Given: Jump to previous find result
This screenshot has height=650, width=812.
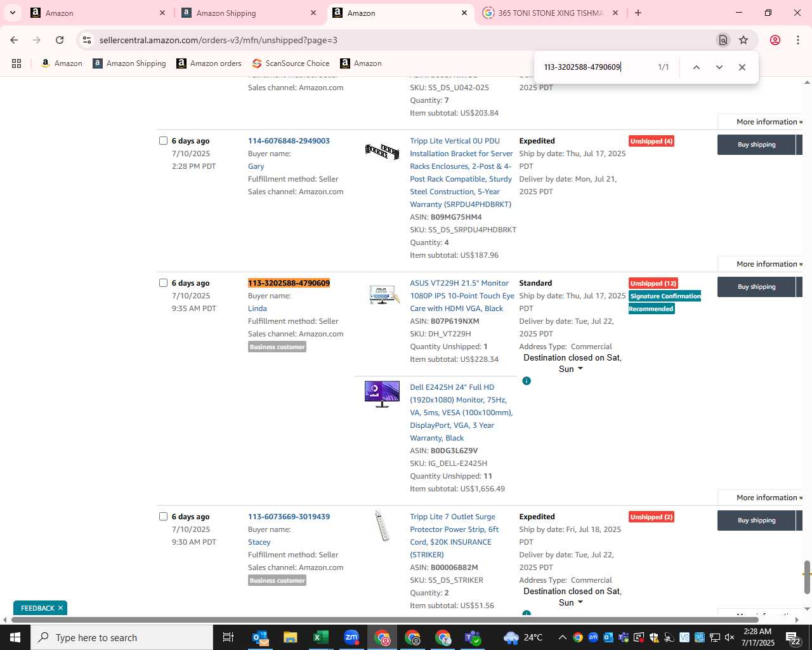Looking at the screenshot, I should (696, 67).
